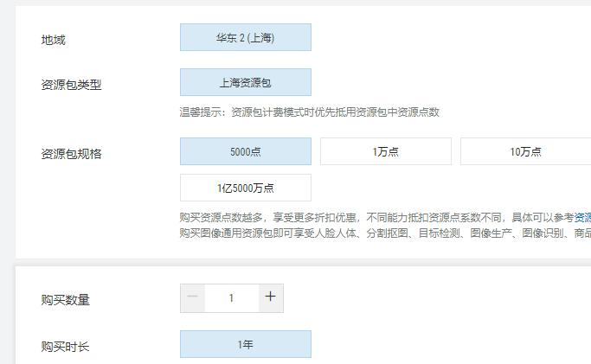Select the 5000点 package size
The height and width of the screenshot is (364, 591).
click(x=246, y=151)
